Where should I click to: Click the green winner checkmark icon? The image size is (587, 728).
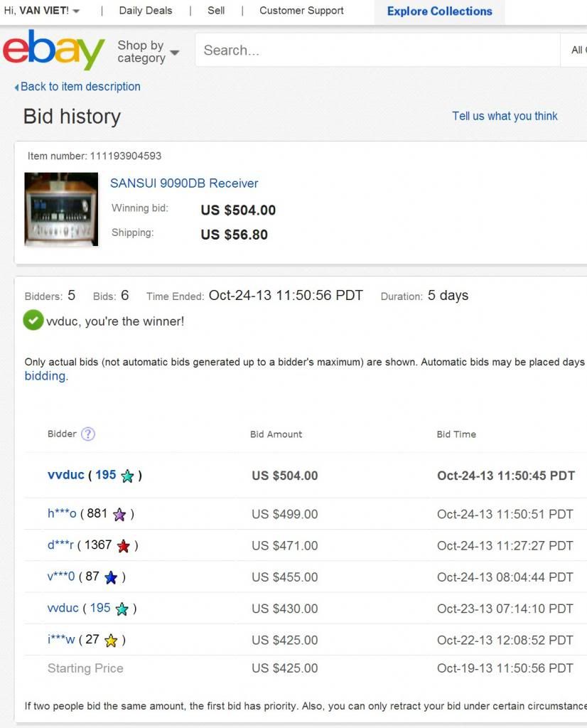click(33, 321)
